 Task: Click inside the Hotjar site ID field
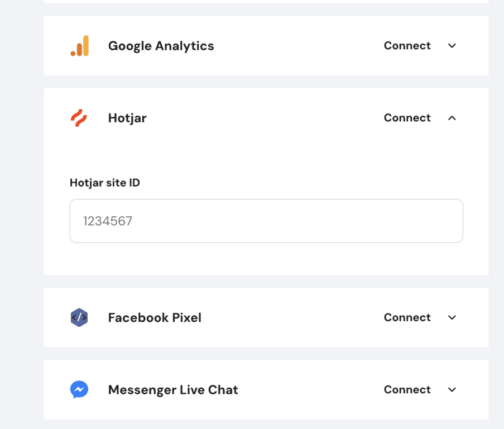(266, 220)
